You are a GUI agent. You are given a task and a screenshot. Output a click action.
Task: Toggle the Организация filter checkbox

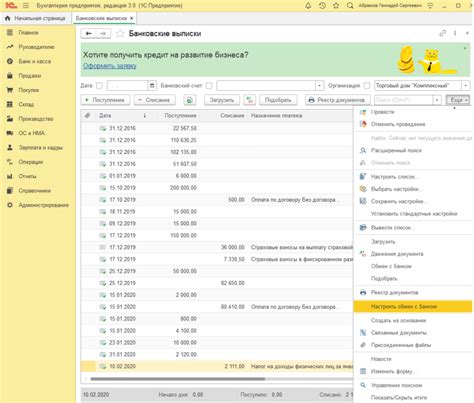pyautogui.click(x=367, y=86)
